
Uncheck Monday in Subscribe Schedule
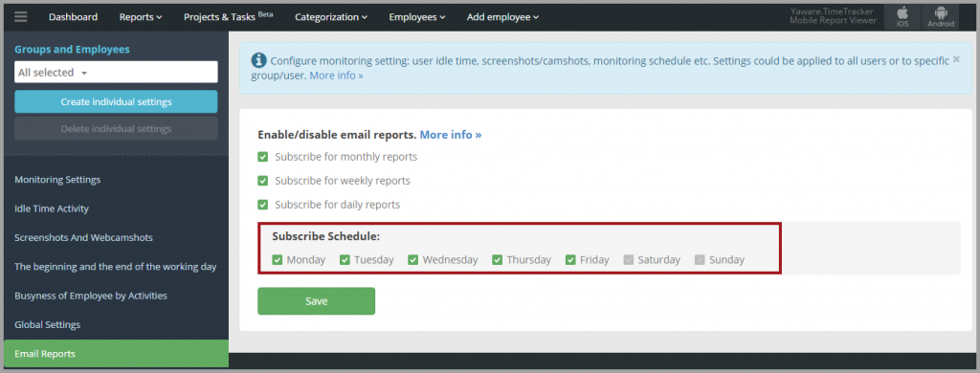click(x=278, y=259)
